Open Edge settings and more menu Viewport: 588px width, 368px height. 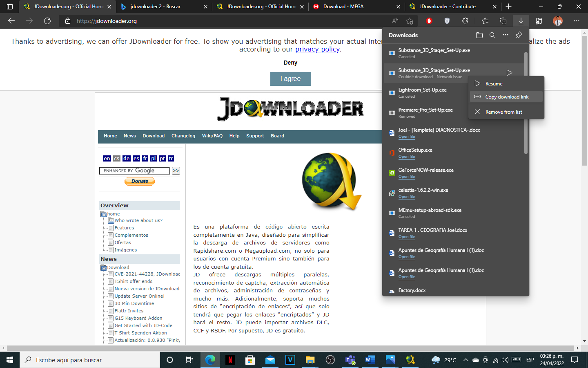577,21
